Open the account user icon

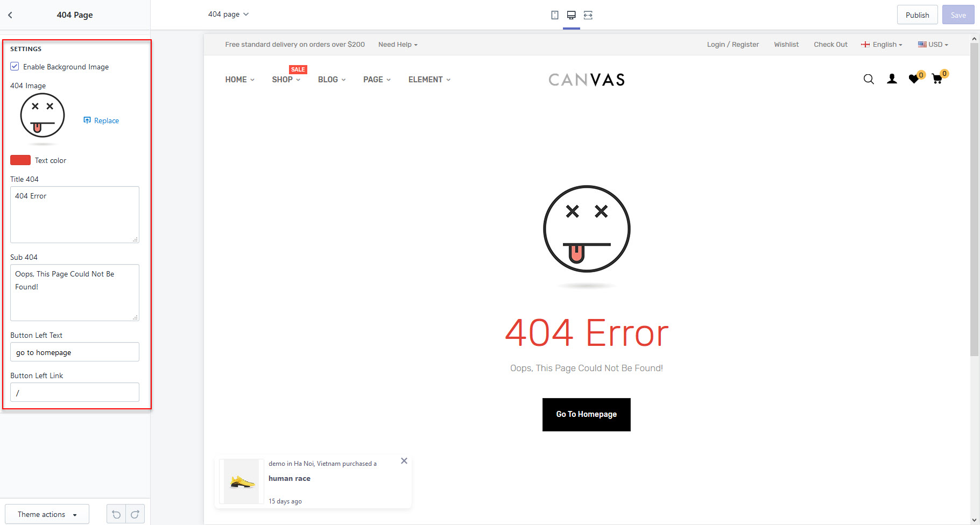pos(892,79)
